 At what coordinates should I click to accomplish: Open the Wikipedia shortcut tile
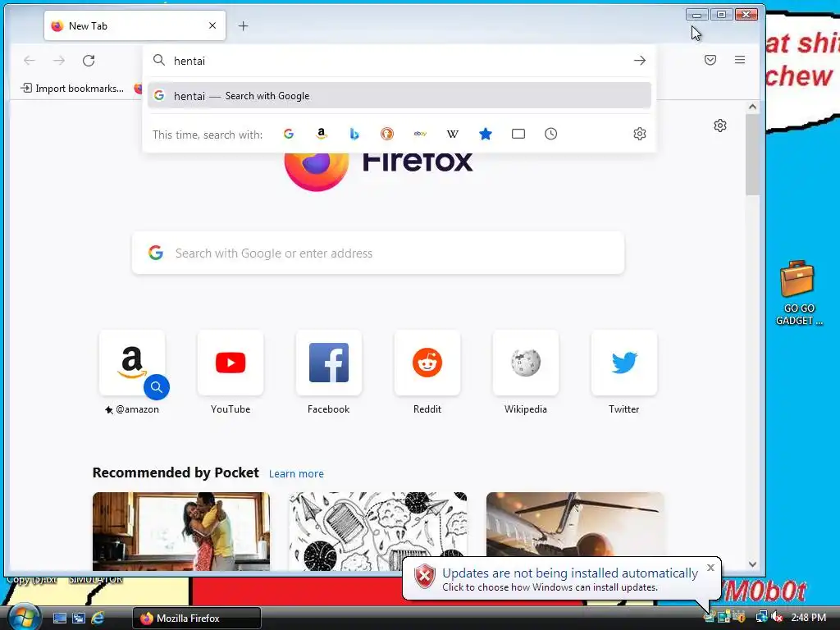point(526,363)
